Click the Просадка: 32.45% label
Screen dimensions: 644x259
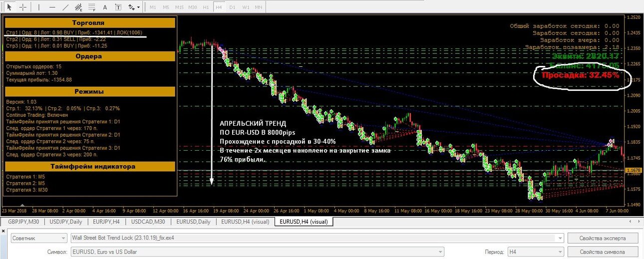(581, 76)
